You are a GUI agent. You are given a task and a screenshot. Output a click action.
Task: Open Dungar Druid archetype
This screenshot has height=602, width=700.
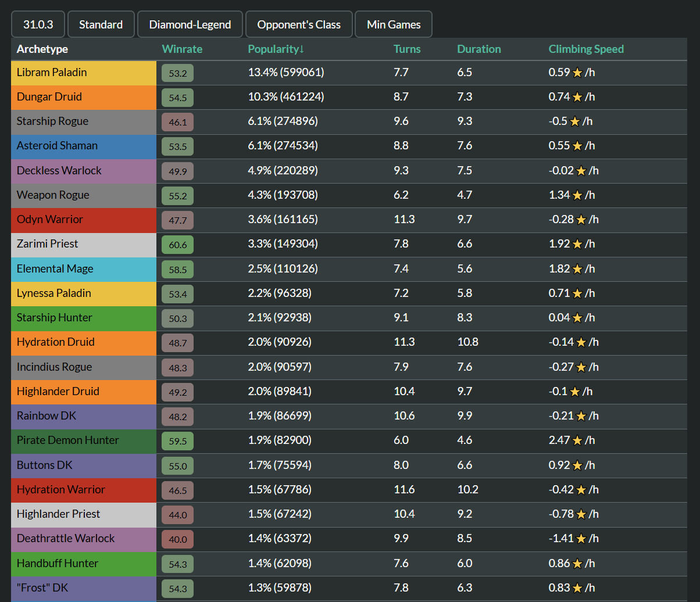point(84,97)
